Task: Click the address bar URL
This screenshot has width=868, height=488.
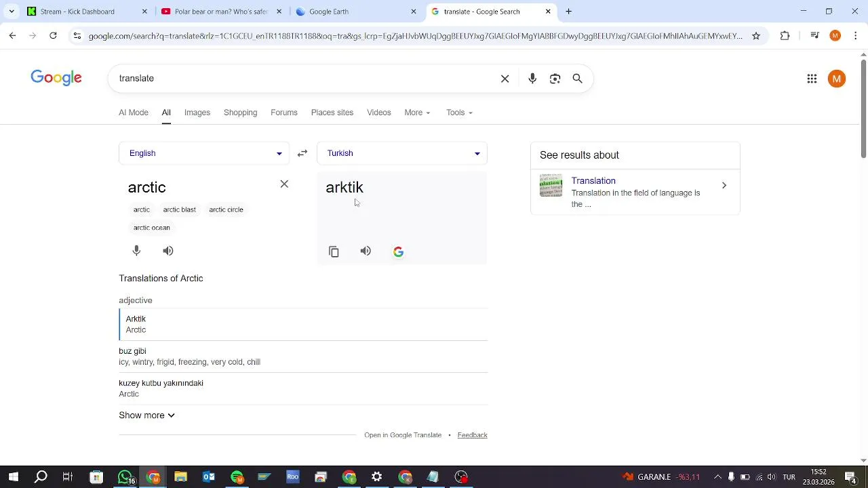Action: (415, 36)
